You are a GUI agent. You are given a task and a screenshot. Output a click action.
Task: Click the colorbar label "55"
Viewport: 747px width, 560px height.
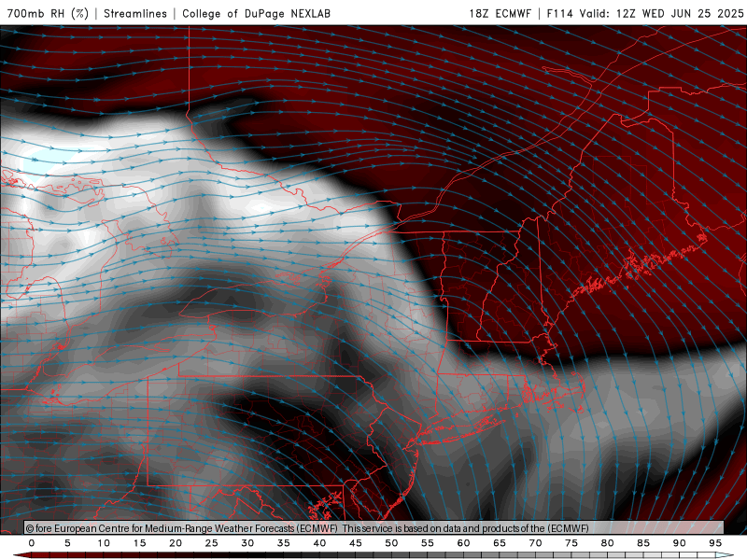click(x=428, y=543)
